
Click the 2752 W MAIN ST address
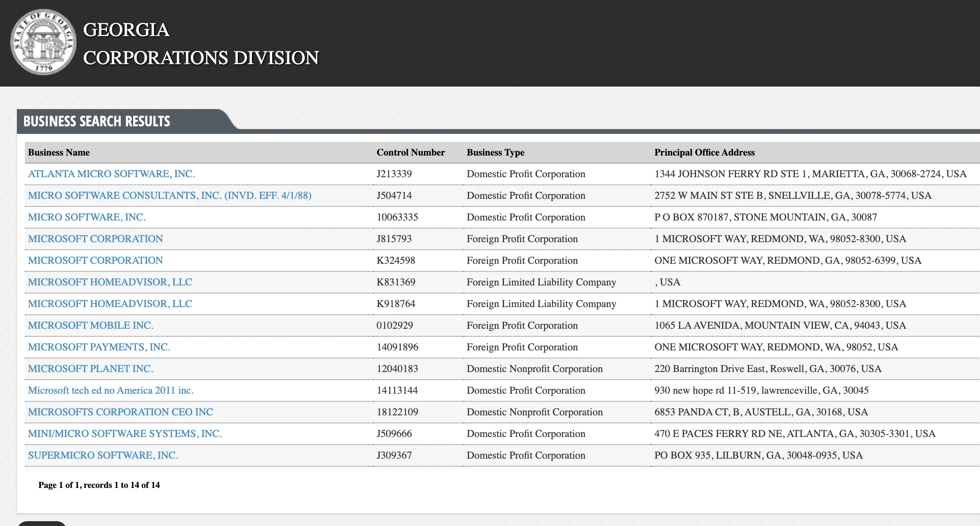coord(793,196)
